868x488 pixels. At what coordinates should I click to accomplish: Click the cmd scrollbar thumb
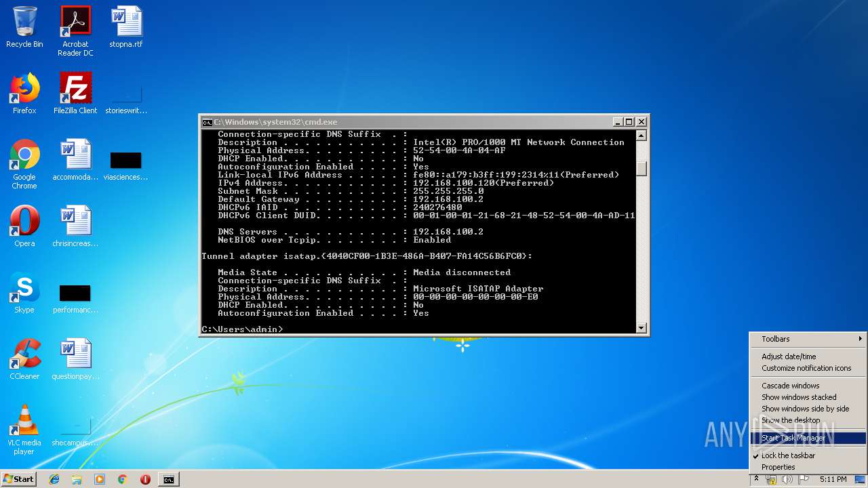[x=642, y=168]
